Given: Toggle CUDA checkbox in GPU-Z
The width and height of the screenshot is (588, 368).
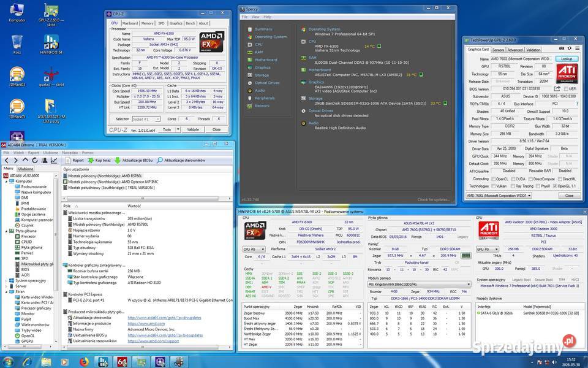Looking at the screenshot, I should coord(512,178).
